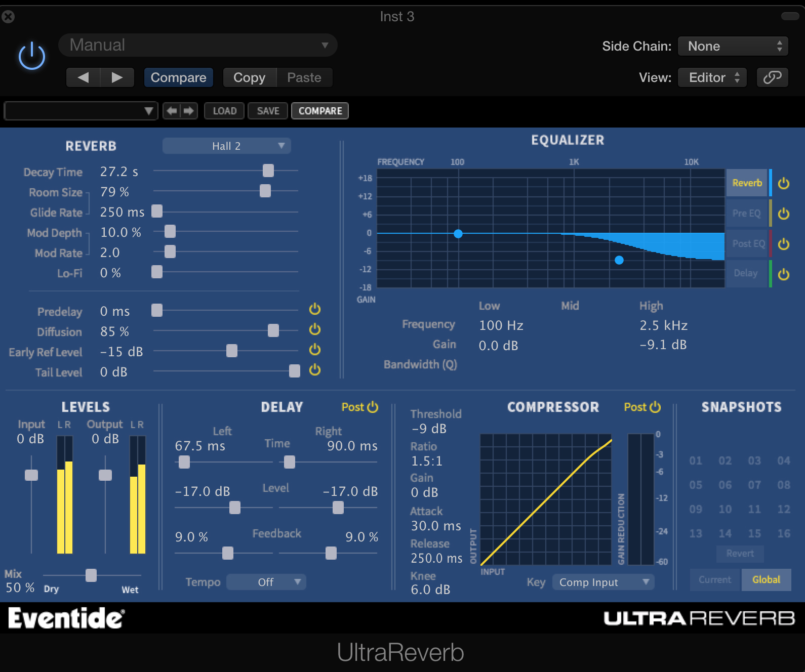Image resolution: width=805 pixels, height=672 pixels.
Task: Toggle the Post EQ power icon
Action: (784, 244)
